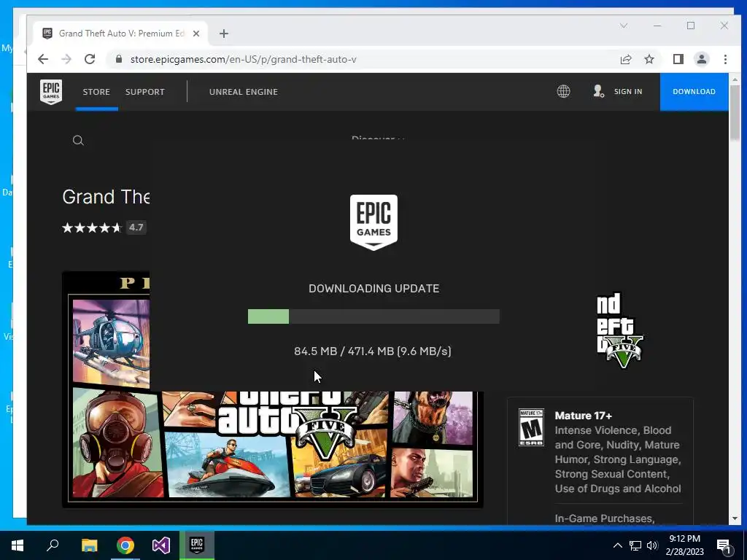The image size is (747, 560).
Task: Open the Chrome three-dot menu
Action: click(x=725, y=59)
